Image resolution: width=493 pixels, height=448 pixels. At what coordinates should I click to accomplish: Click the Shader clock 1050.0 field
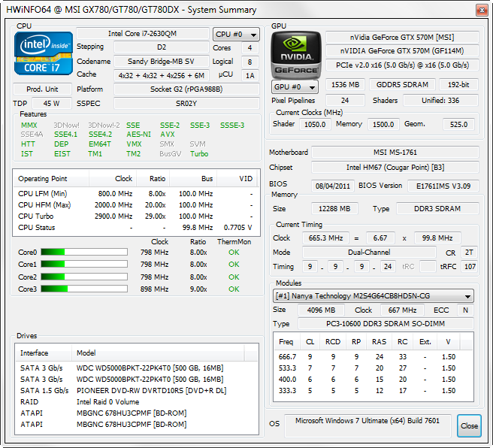point(315,125)
